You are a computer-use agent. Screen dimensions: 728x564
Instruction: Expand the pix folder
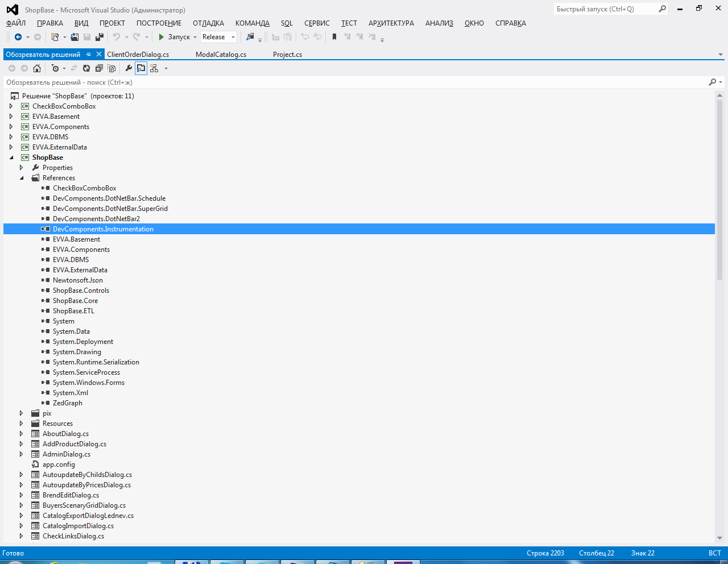click(x=22, y=413)
